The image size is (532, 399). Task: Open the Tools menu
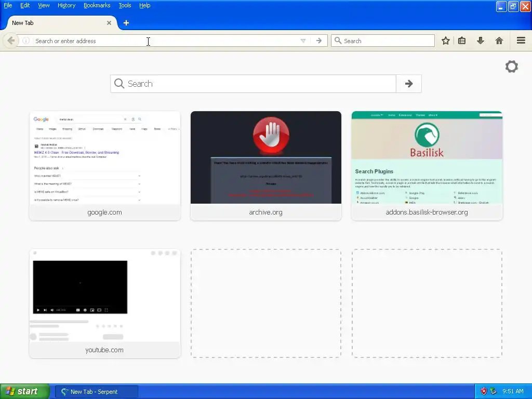point(125,5)
